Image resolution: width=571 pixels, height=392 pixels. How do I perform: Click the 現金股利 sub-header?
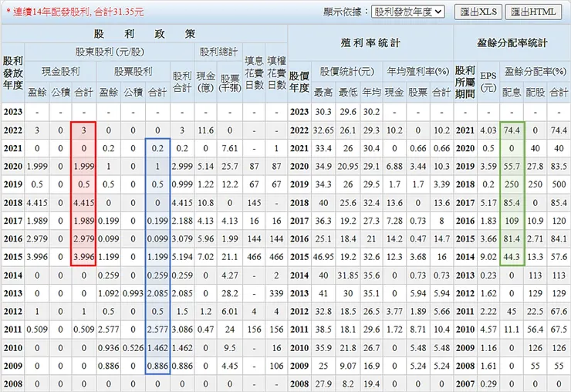(60, 72)
